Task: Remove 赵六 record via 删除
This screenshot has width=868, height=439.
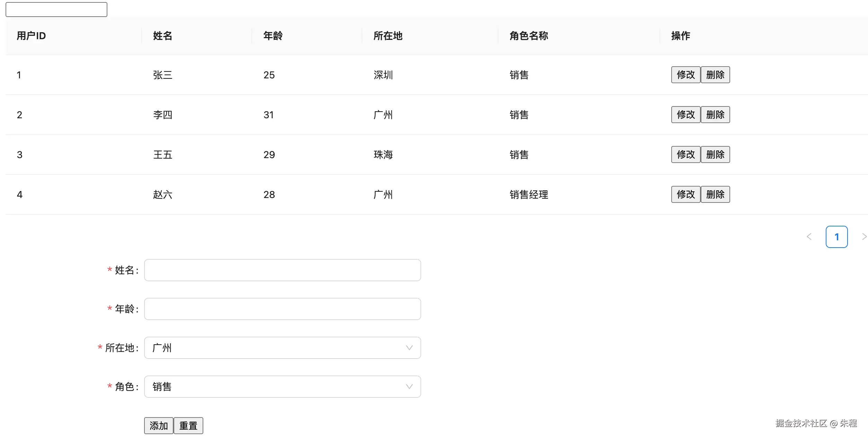Action: coord(715,195)
